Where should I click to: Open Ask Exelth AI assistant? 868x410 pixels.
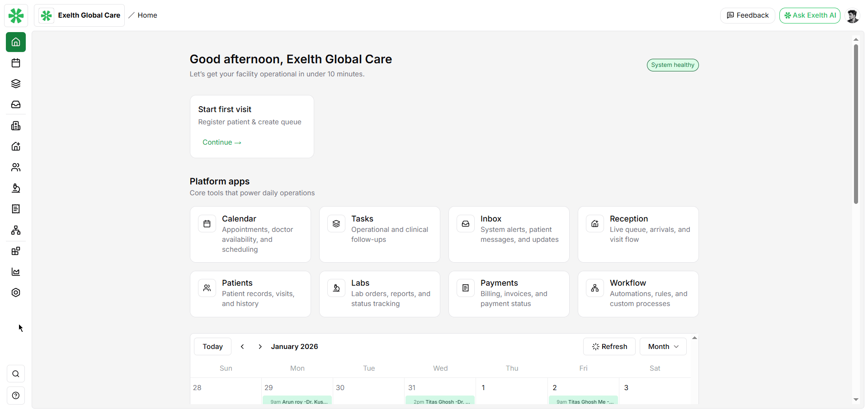tap(809, 15)
